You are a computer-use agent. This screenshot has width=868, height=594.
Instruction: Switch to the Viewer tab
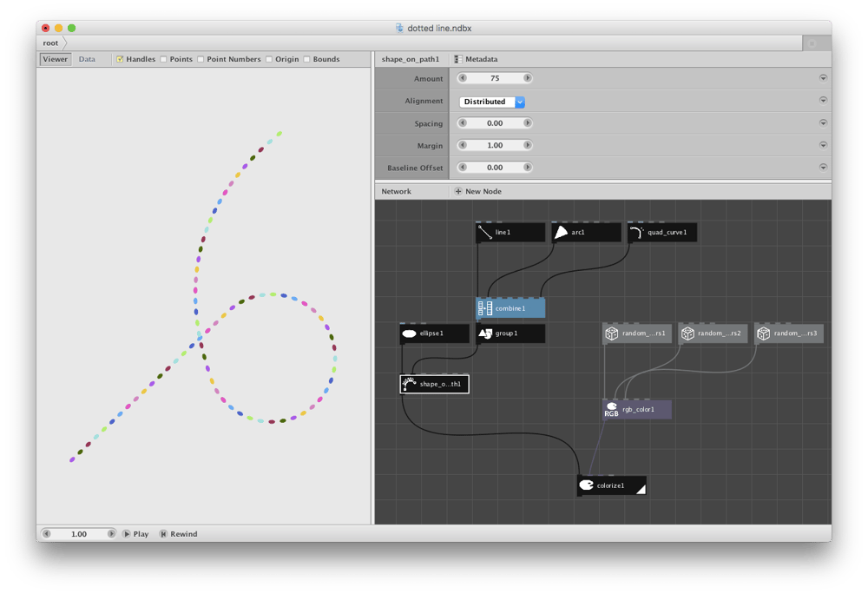(x=56, y=59)
